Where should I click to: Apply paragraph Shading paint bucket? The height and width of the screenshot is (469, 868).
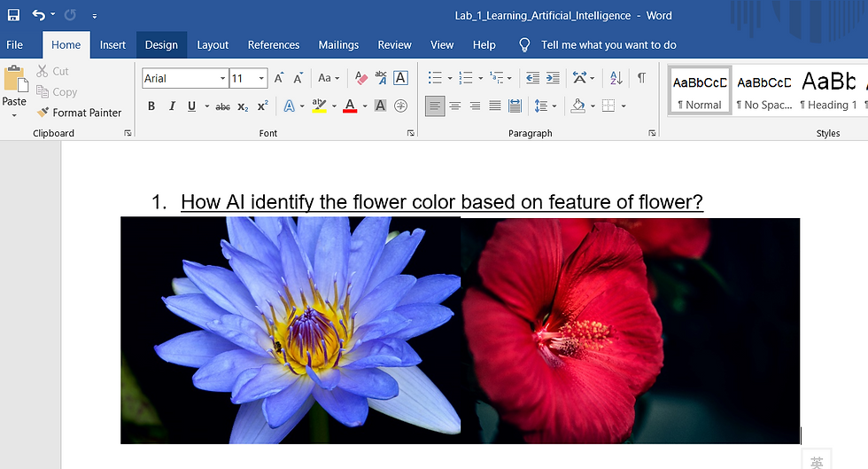[577, 106]
